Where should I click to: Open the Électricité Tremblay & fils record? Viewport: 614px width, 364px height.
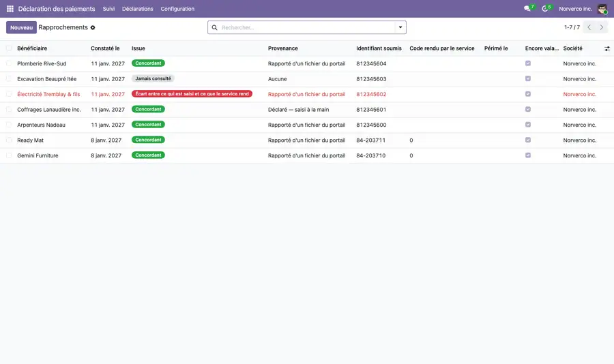pos(48,94)
